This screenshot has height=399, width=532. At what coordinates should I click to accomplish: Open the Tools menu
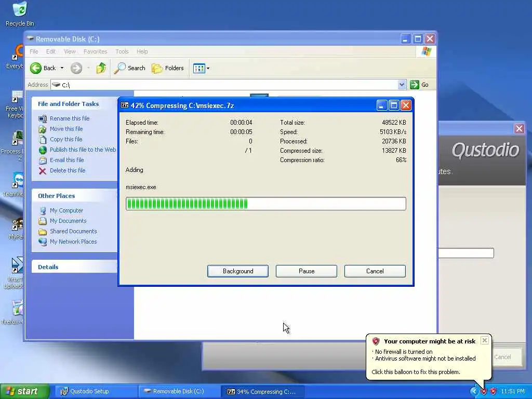(x=122, y=51)
